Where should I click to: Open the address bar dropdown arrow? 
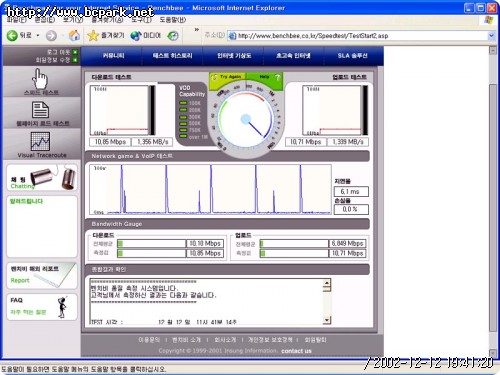point(491,36)
